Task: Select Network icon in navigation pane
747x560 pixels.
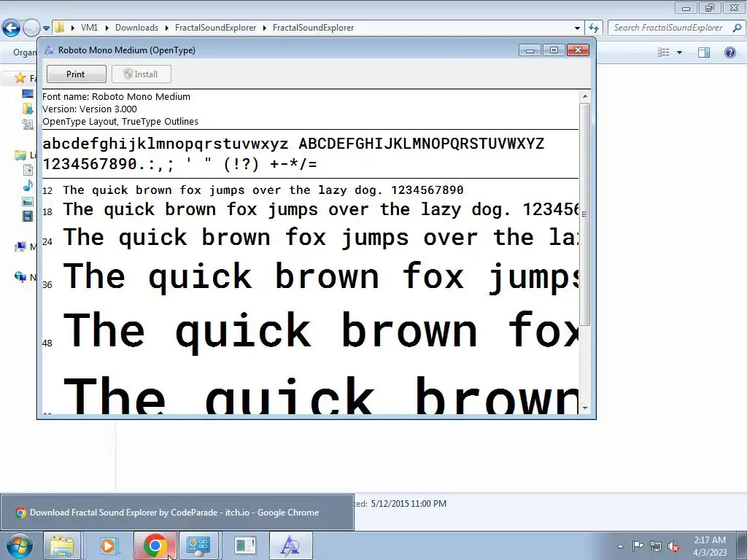Action: (20, 276)
